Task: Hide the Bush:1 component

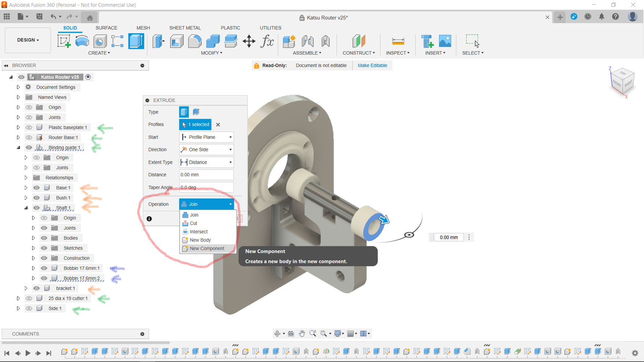Action: click(37, 198)
